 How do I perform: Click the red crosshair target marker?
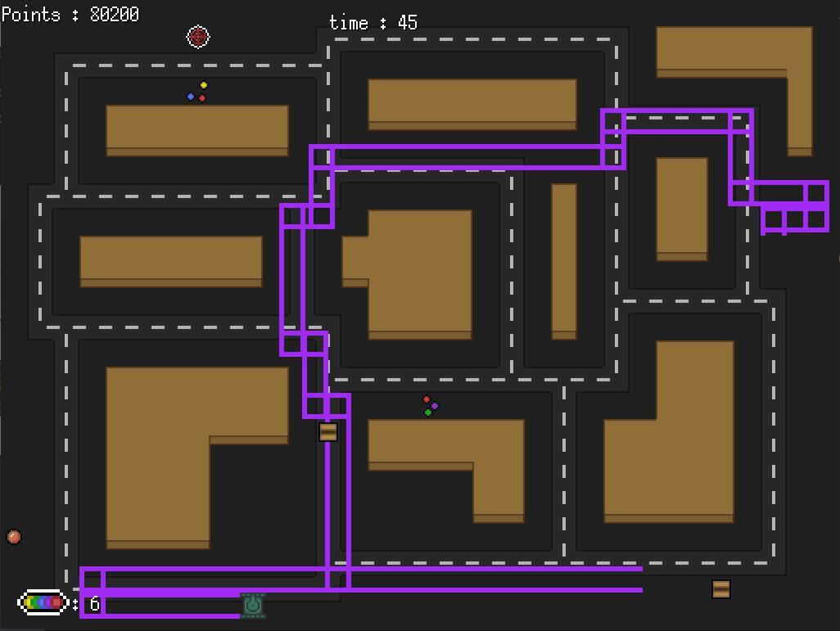[x=198, y=37]
